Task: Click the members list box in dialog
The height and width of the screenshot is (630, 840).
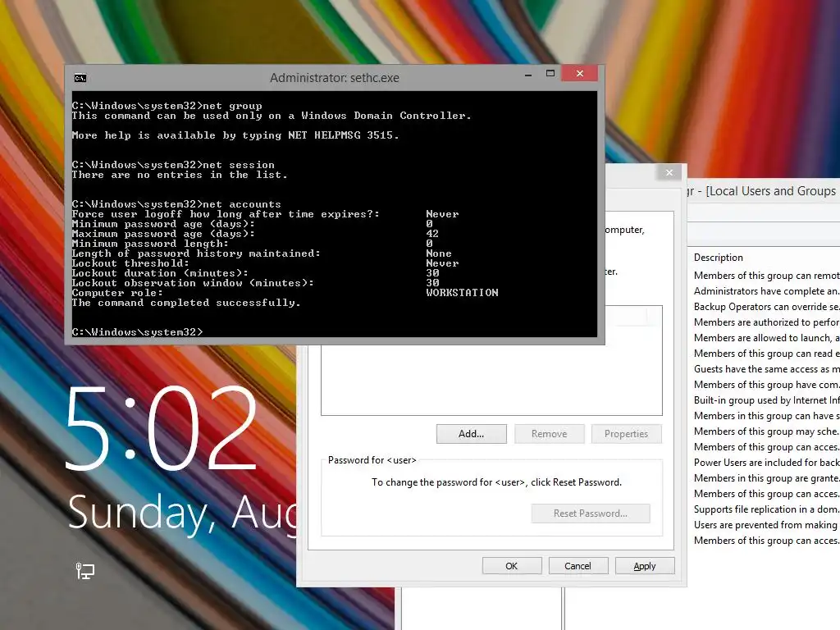Action: [x=491, y=379]
